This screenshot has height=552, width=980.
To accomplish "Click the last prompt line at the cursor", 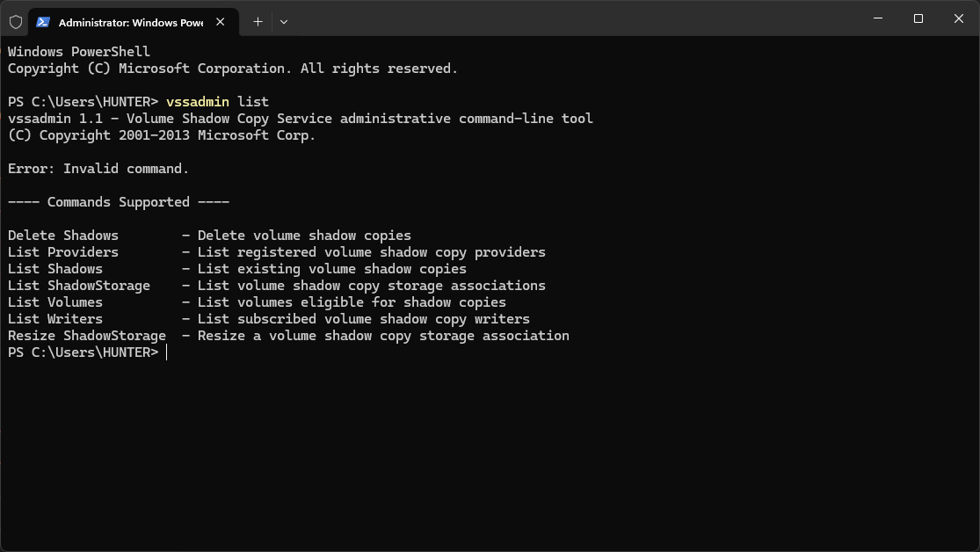I will pos(88,352).
